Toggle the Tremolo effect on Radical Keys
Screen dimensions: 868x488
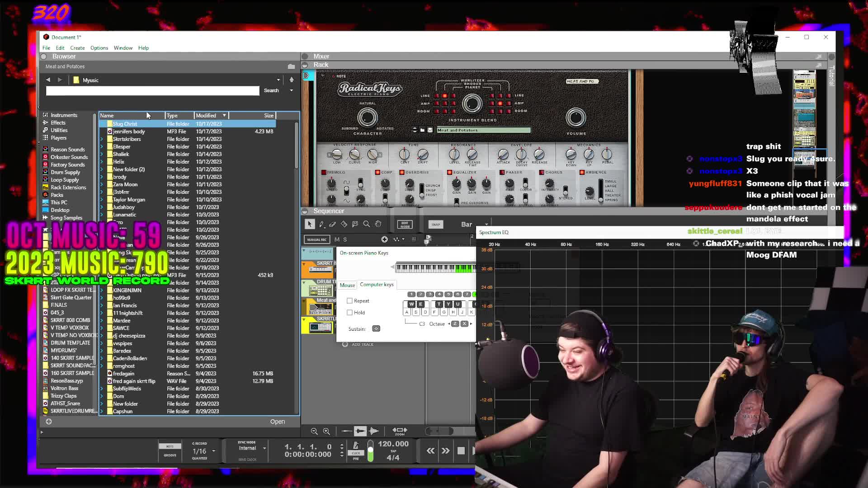(x=324, y=173)
